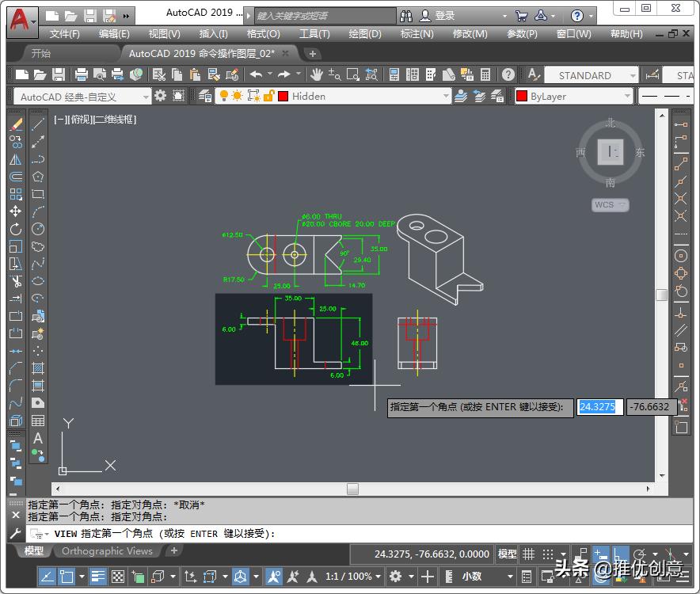Activate the Pan tool on the top toolbar
700x594 pixels.
[317, 75]
